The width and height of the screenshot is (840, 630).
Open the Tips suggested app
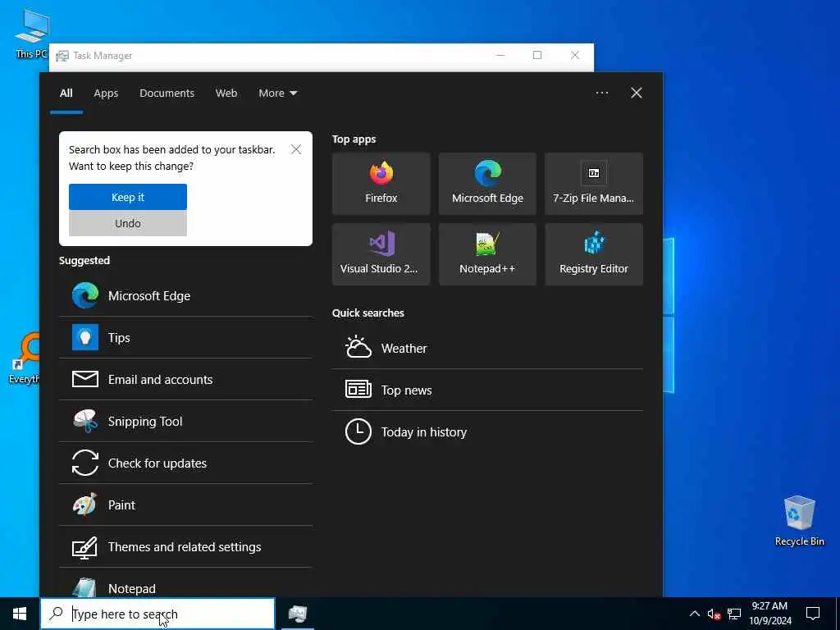185,337
